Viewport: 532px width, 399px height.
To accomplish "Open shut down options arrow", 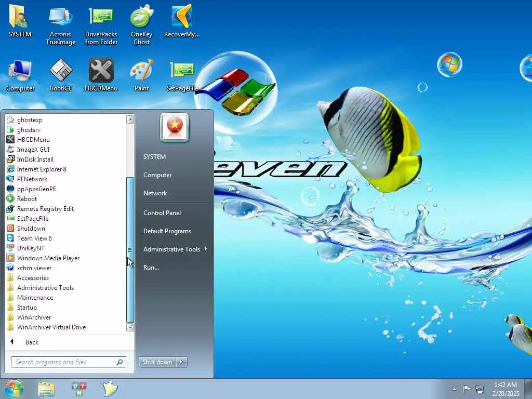I will pyautogui.click(x=181, y=362).
